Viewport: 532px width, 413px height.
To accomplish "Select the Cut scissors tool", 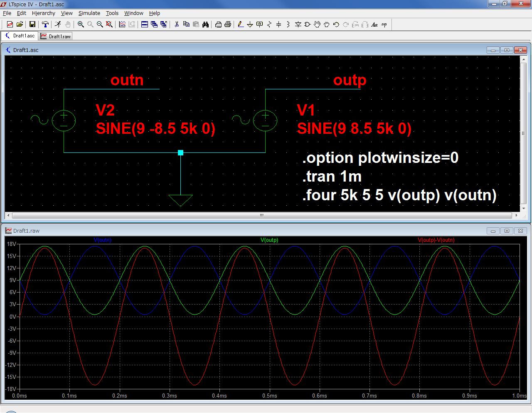I will (x=177, y=25).
